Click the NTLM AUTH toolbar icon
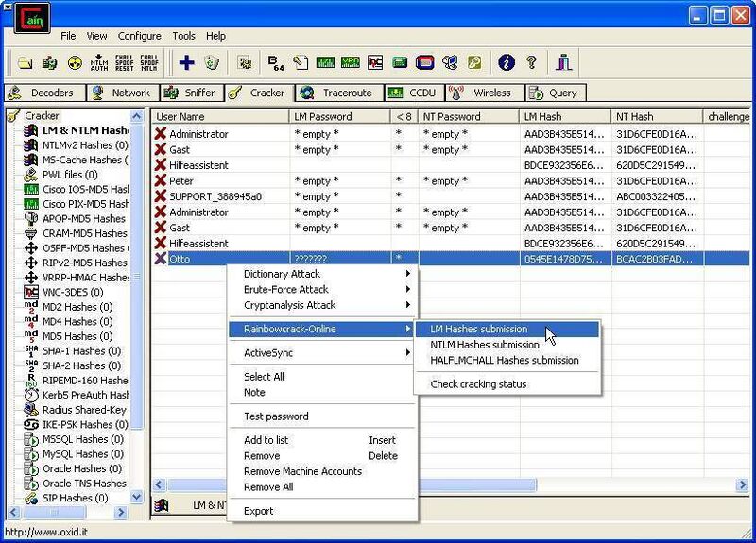 pos(99,62)
